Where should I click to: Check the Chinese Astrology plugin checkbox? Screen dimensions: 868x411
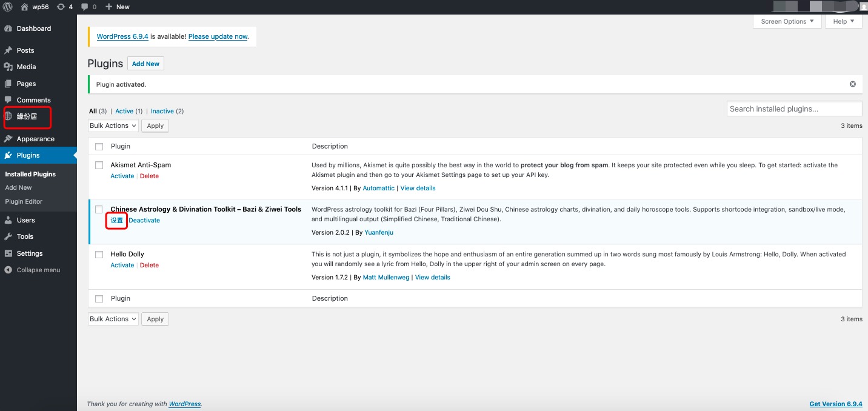point(99,209)
